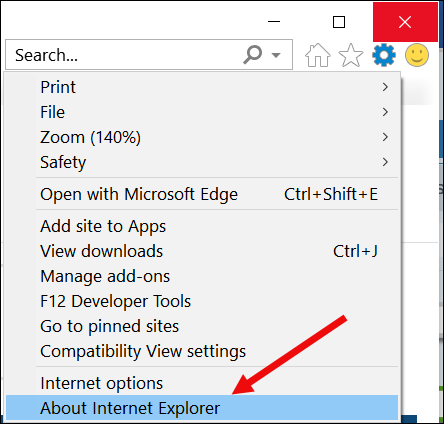444x424 pixels.
Task: Click the smiley feedback icon
Action: (417, 55)
